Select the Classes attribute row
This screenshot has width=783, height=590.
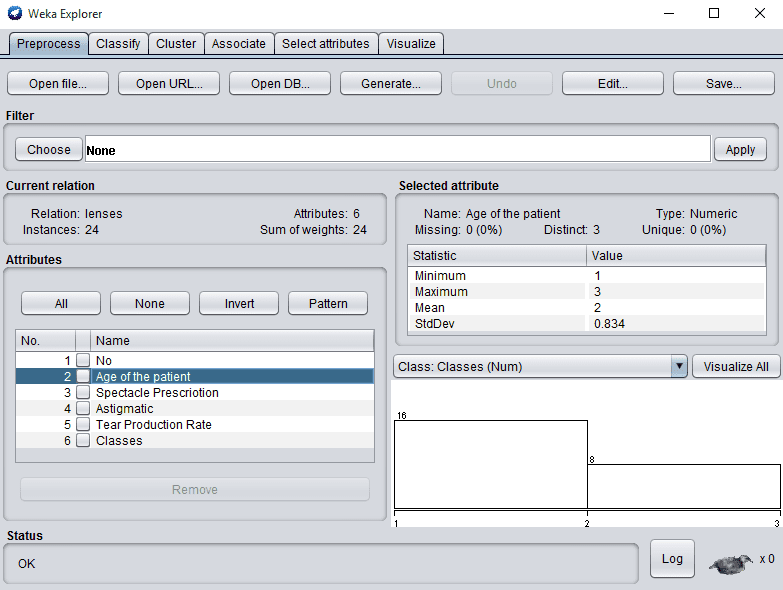[x=195, y=440]
